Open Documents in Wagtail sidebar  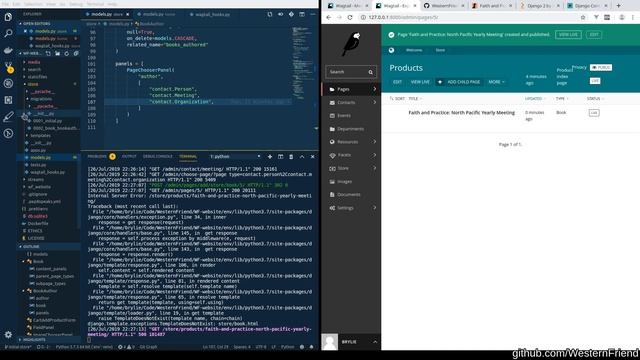[x=348, y=195]
